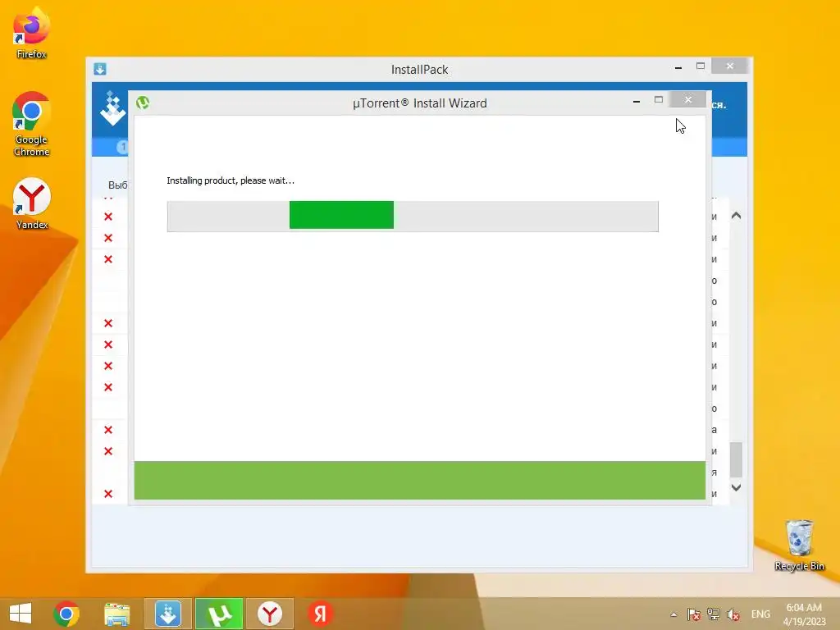Click InstallPack vertical scrollbar thumb
This screenshot has width=840, height=630.
click(x=736, y=459)
